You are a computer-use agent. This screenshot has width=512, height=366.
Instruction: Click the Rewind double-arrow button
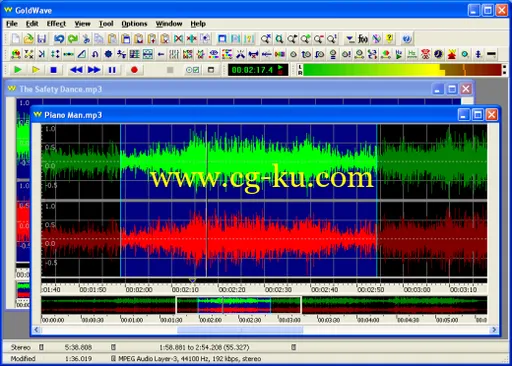[76, 70]
